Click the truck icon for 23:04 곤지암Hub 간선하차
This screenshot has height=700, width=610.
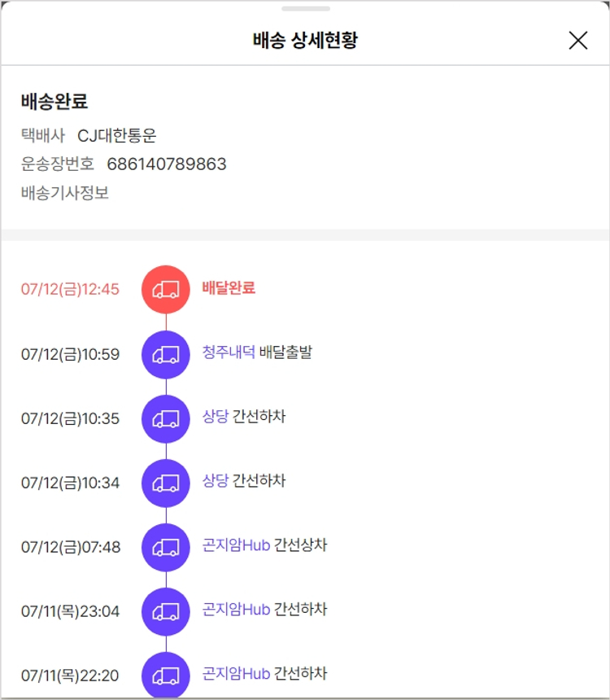click(x=166, y=611)
